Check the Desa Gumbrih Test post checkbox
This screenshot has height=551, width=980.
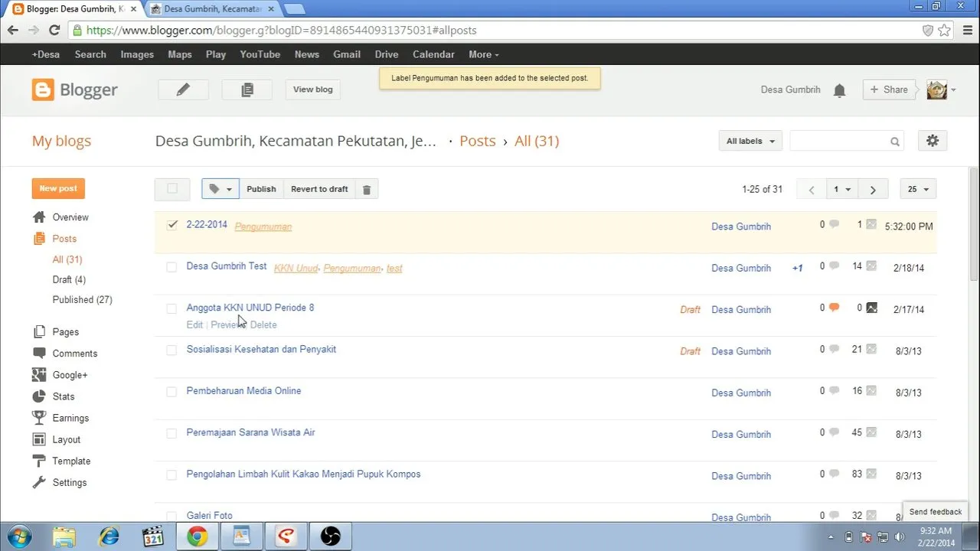(171, 267)
